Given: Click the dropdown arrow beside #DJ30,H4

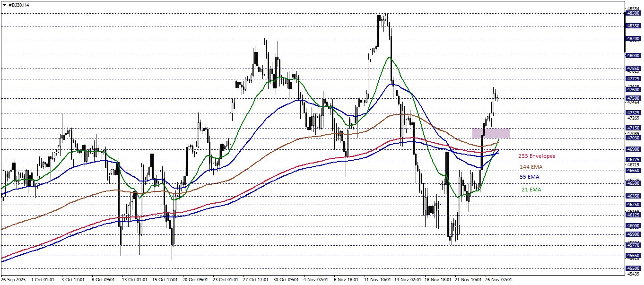Looking at the screenshot, I should [4, 4].
